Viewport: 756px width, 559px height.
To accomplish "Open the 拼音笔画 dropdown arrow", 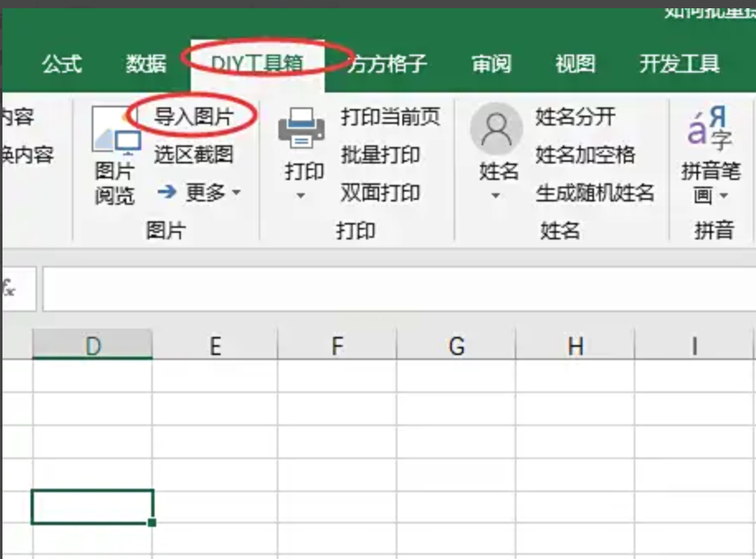I will pyautogui.click(x=724, y=196).
